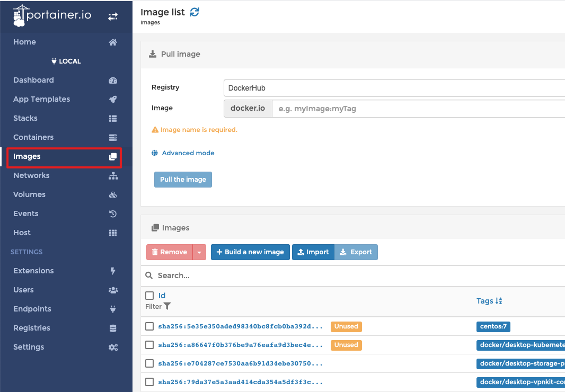The image size is (565, 392).
Task: Click the Events history icon
Action: click(x=112, y=214)
